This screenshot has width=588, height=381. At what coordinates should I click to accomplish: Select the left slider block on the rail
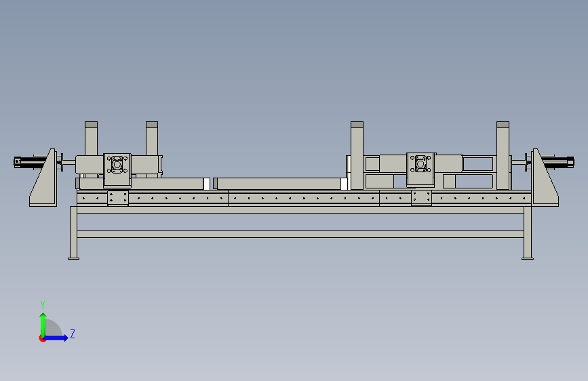(118, 198)
